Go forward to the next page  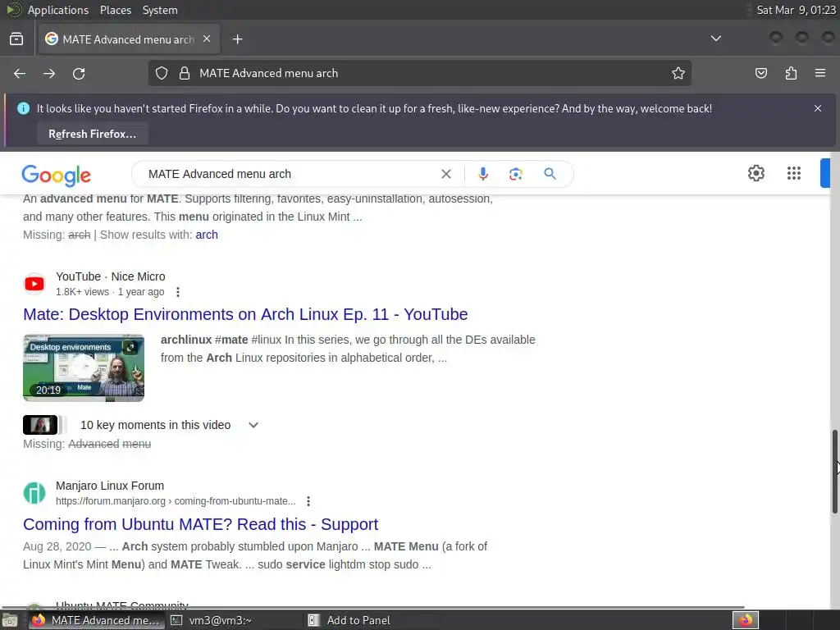coord(49,73)
